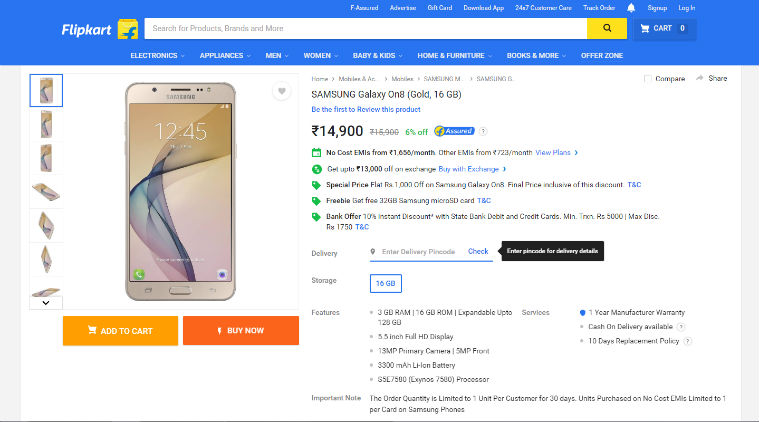
Task: Expand the Men menu
Action: coord(277,56)
